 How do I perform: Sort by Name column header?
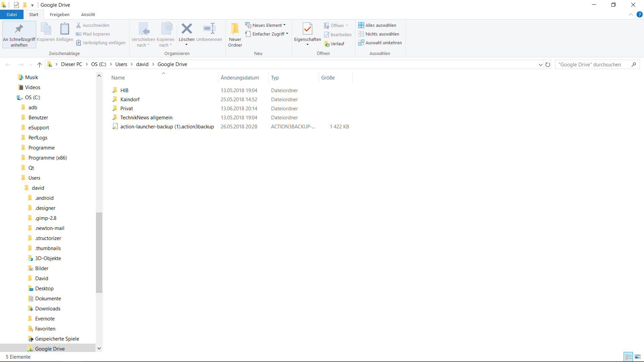[164, 77]
